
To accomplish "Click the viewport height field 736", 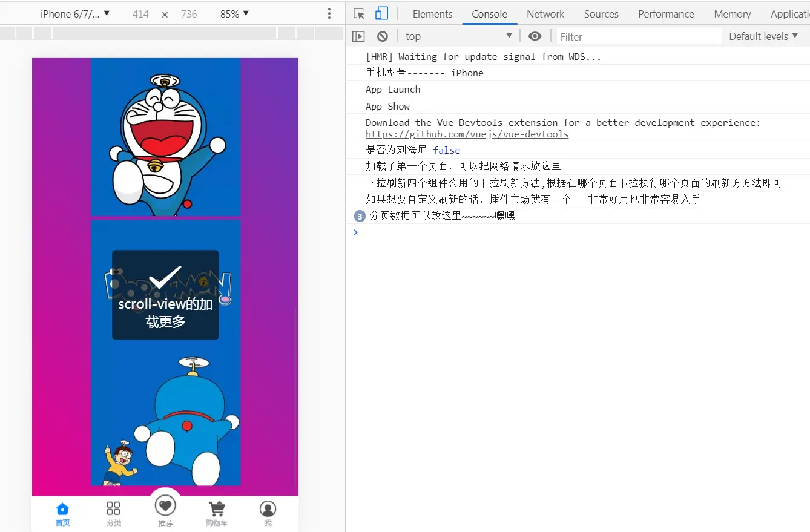I will pos(189,13).
